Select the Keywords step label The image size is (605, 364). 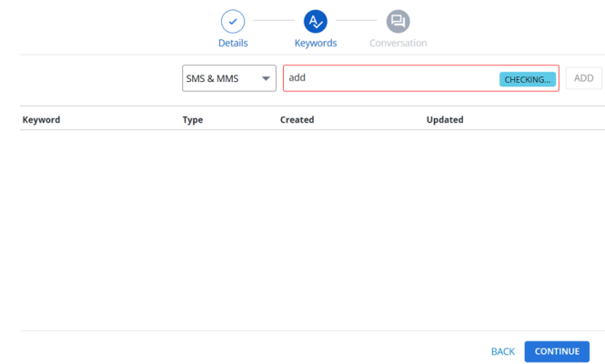click(316, 43)
